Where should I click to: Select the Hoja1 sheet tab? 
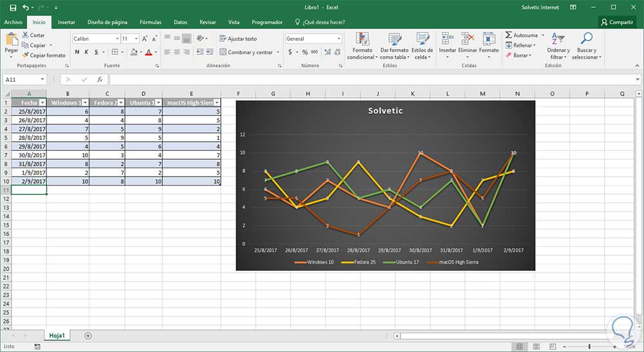click(x=57, y=335)
